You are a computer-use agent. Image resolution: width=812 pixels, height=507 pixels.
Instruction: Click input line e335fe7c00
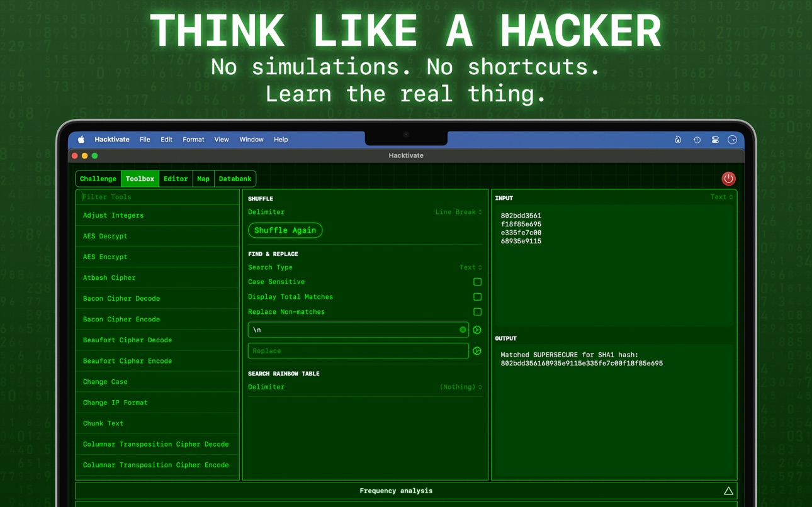pyautogui.click(x=521, y=233)
